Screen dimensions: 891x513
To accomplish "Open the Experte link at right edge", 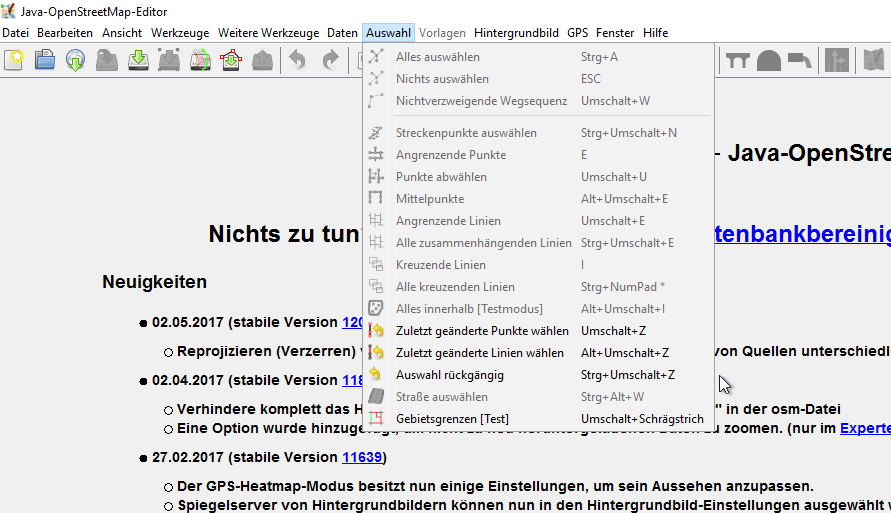I will pyautogui.click(x=865, y=428).
